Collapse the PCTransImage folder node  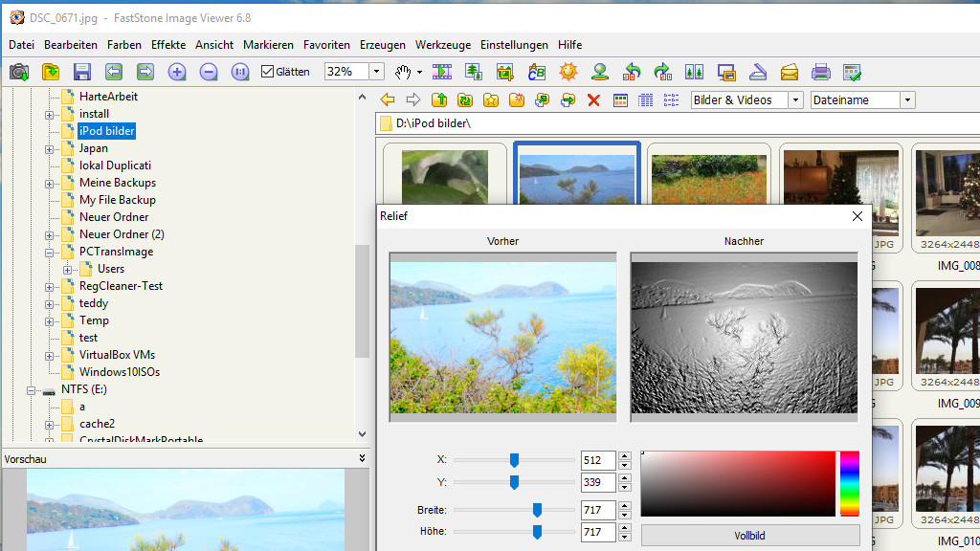point(50,253)
